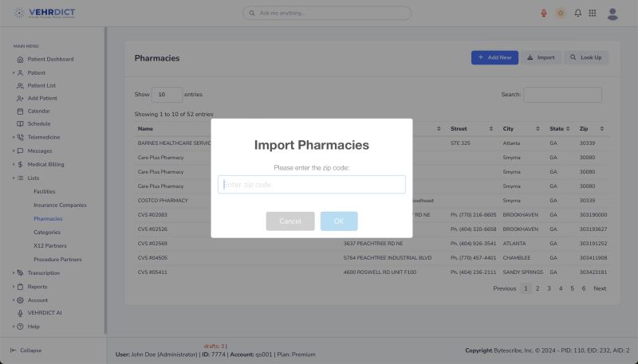
Task: Expand the Account chevron
Action: tap(14, 300)
